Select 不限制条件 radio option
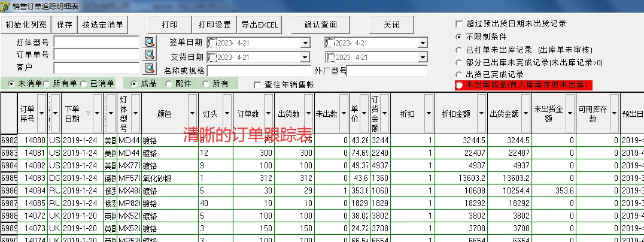This screenshot has width=644, height=242. click(459, 37)
